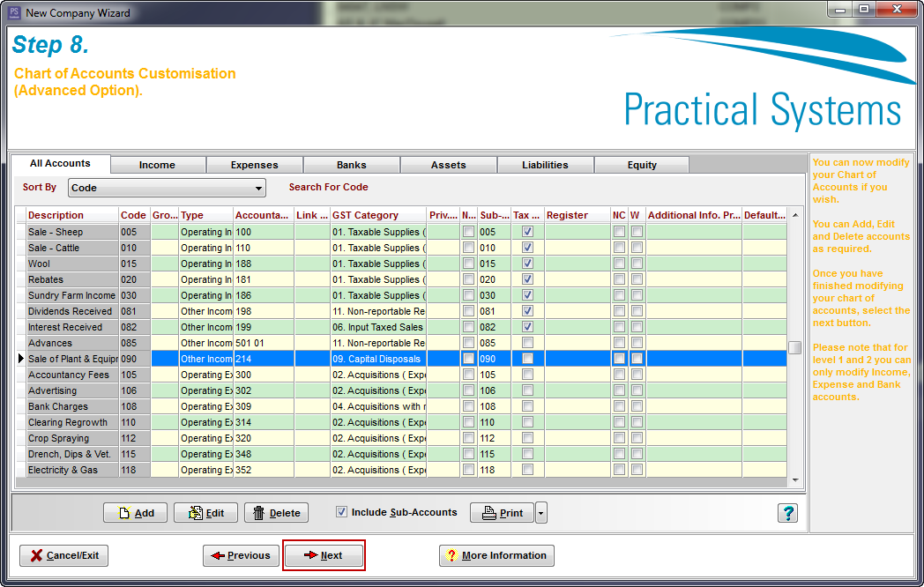Click GST cell '04. Acquisitions with' for Bank Charges
Image resolution: width=924 pixels, height=587 pixels.
(378, 406)
